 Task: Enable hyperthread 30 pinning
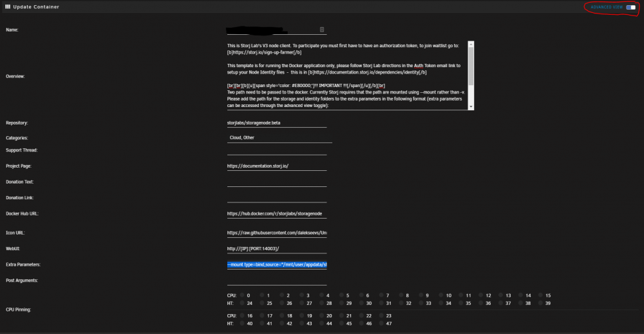pyautogui.click(x=362, y=303)
